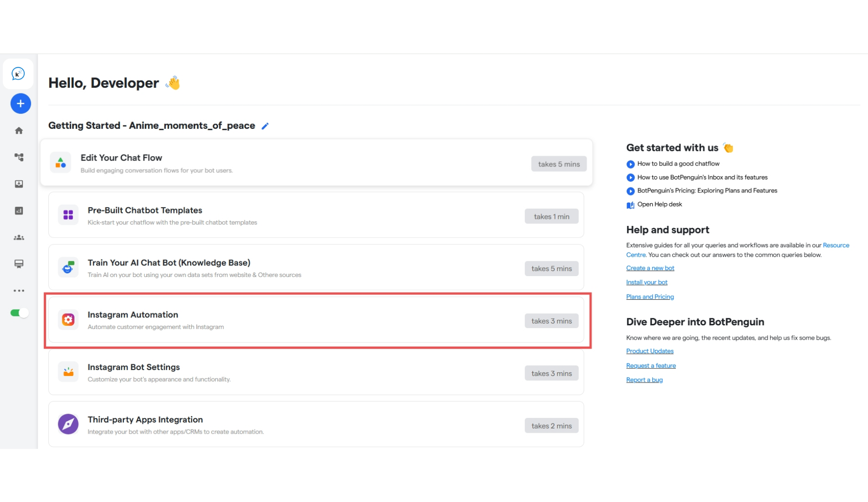
Task: Click Open Help desk text
Action: (x=660, y=204)
